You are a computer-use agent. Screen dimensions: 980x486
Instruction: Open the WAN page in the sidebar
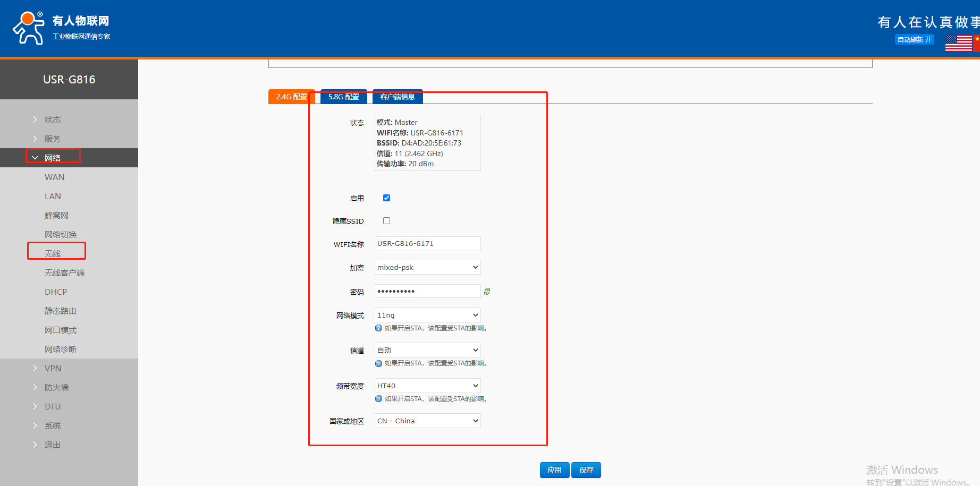[54, 177]
